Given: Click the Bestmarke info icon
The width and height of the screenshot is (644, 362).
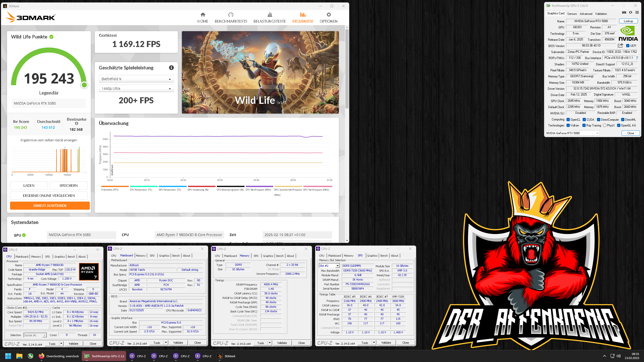Looking at the screenshot, I should 76,123.
